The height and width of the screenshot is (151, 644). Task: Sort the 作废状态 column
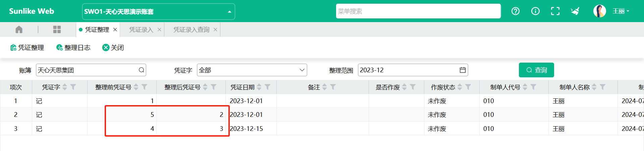460,87
